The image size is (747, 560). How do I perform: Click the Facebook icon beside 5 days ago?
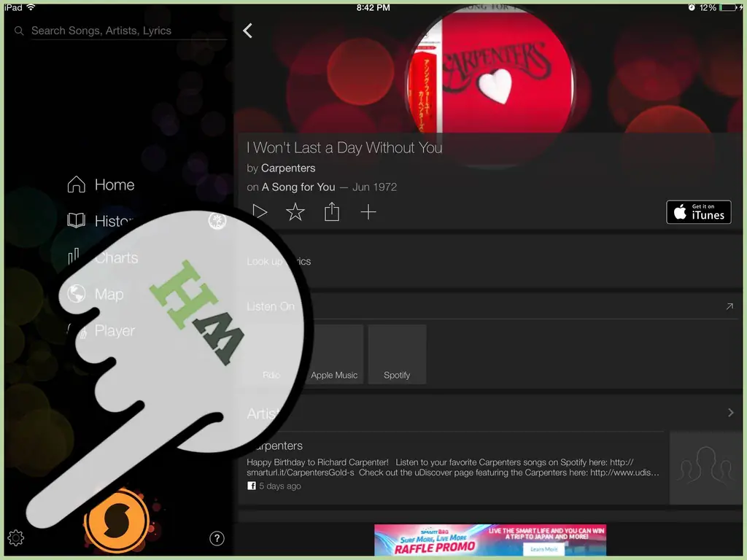(252, 486)
